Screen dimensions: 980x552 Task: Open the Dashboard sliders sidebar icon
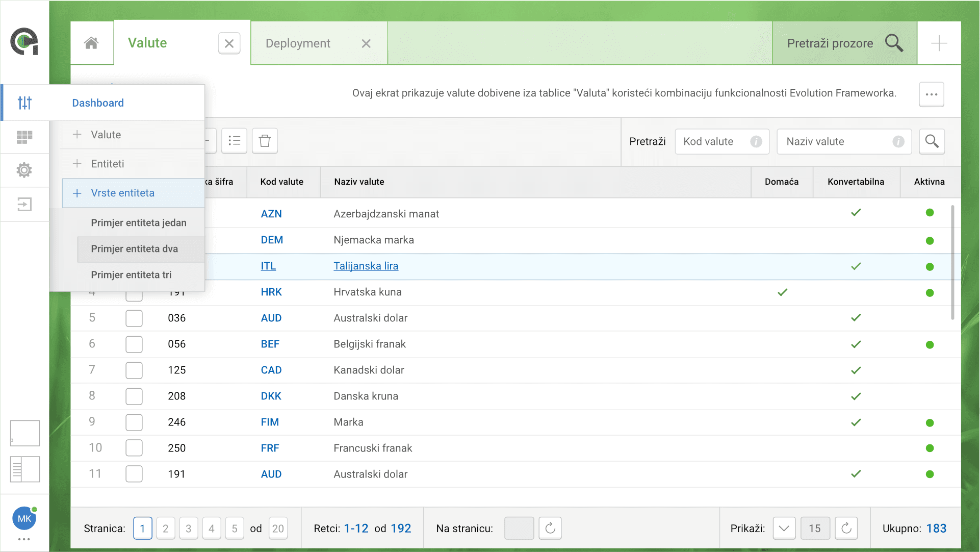tap(24, 103)
